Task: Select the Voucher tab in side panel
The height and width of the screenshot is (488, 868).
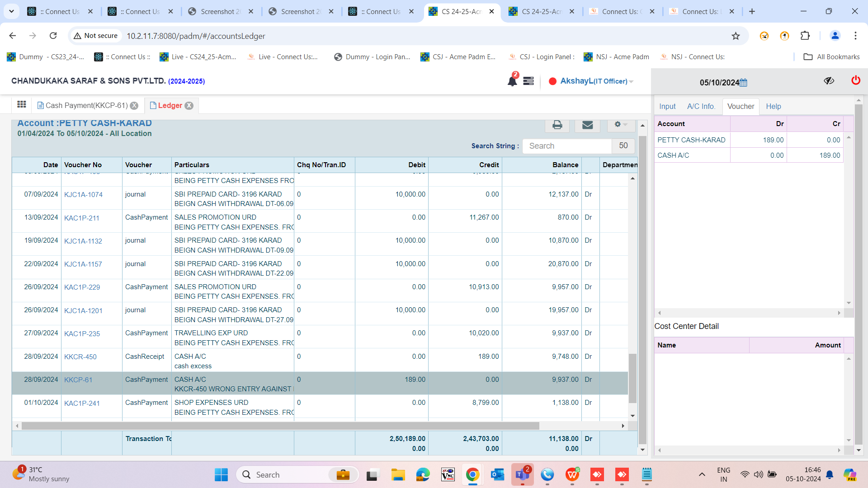Action: (741, 107)
